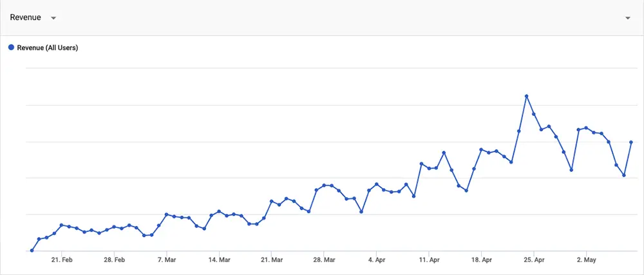The height and width of the screenshot is (275, 644).
Task: Select the 4. Apr axis label
Action: 376,260
